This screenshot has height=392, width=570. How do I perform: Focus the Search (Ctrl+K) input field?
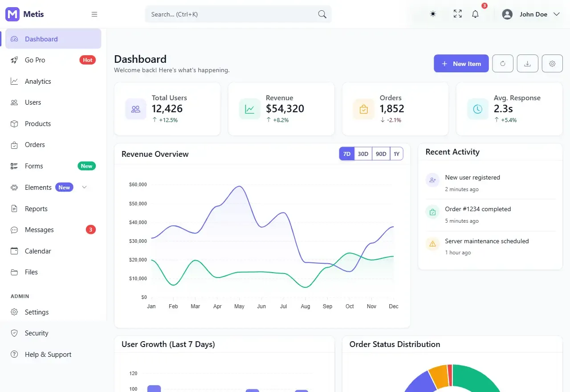(x=238, y=14)
